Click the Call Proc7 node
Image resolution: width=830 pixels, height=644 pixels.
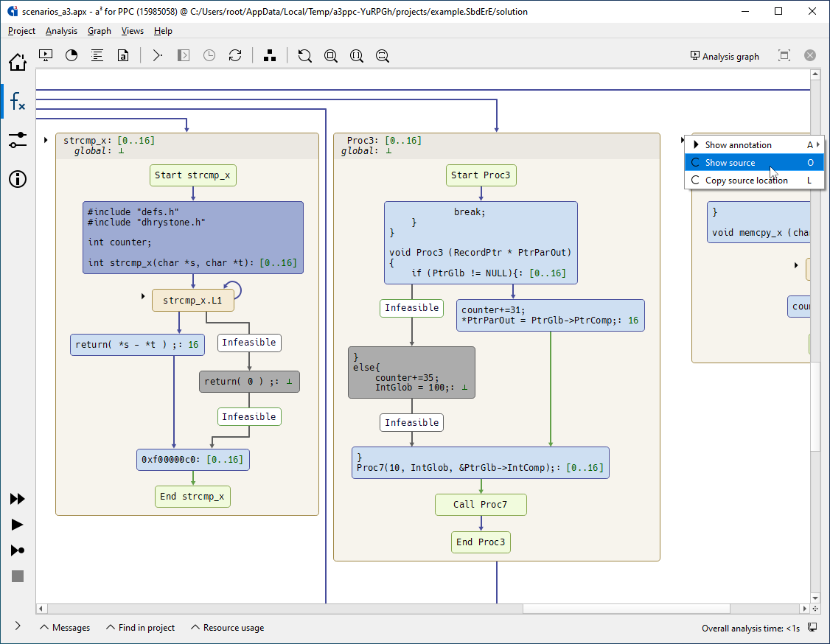click(x=481, y=504)
